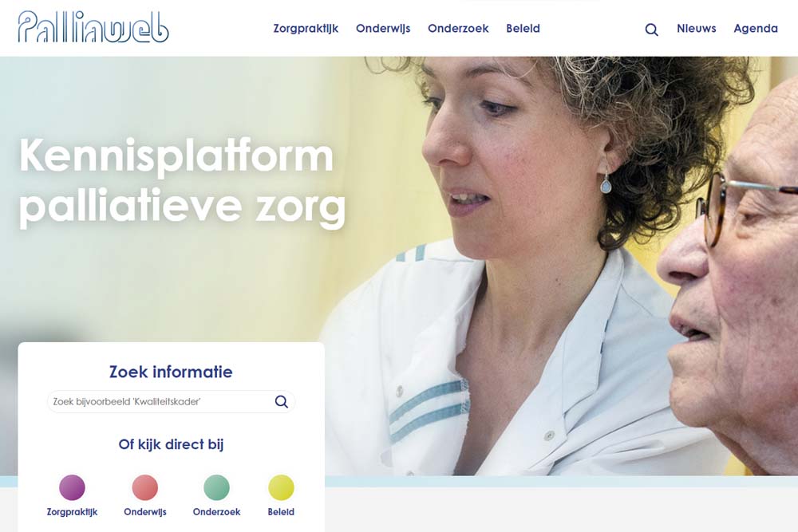The height and width of the screenshot is (532, 798).
Task: Submit search with magnifier in Zoek informatie box
Action: coord(282,402)
